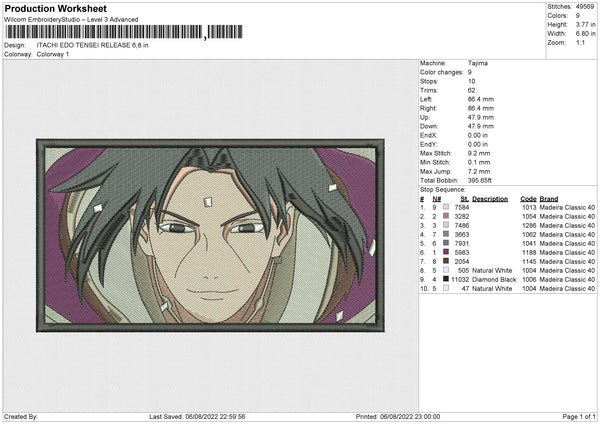Screen dimensions: 600x424
Task: Click the Min Stitch value 0.1 mm
Action: click(x=479, y=162)
